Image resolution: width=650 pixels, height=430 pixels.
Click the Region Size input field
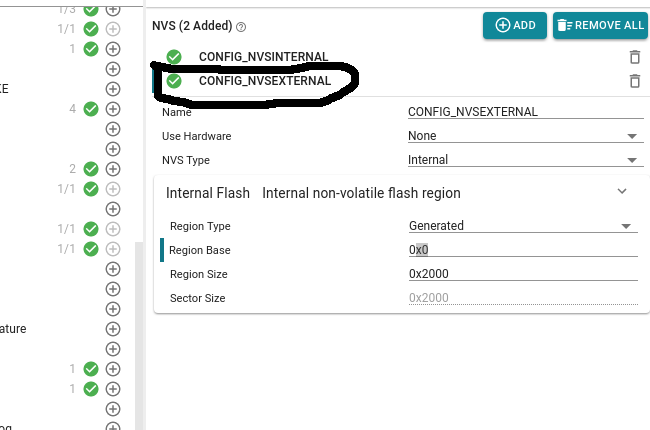[x=522, y=274]
